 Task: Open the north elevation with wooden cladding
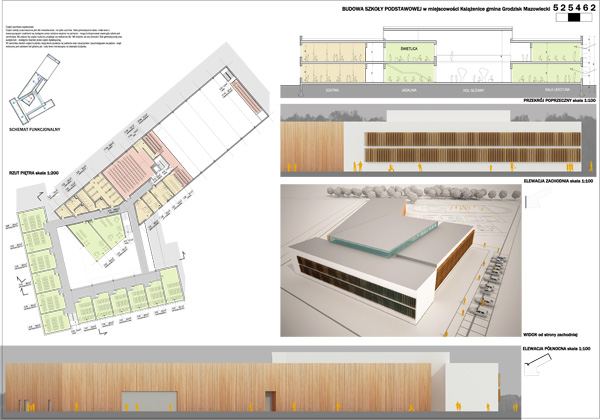261,383
